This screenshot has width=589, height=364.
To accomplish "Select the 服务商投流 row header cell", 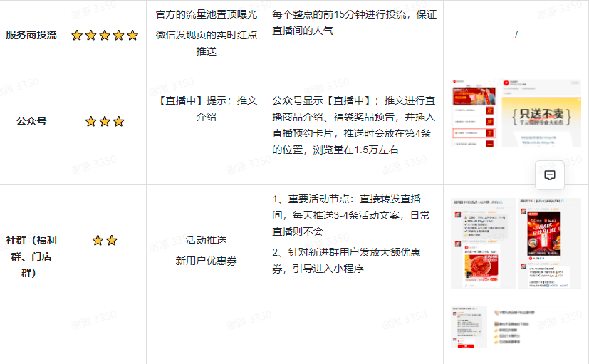I will click(31, 35).
